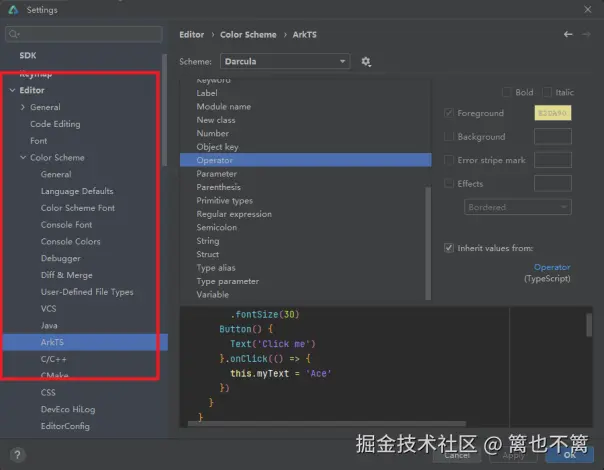Click the forward navigation arrow icon
604x470 pixels.
click(586, 35)
